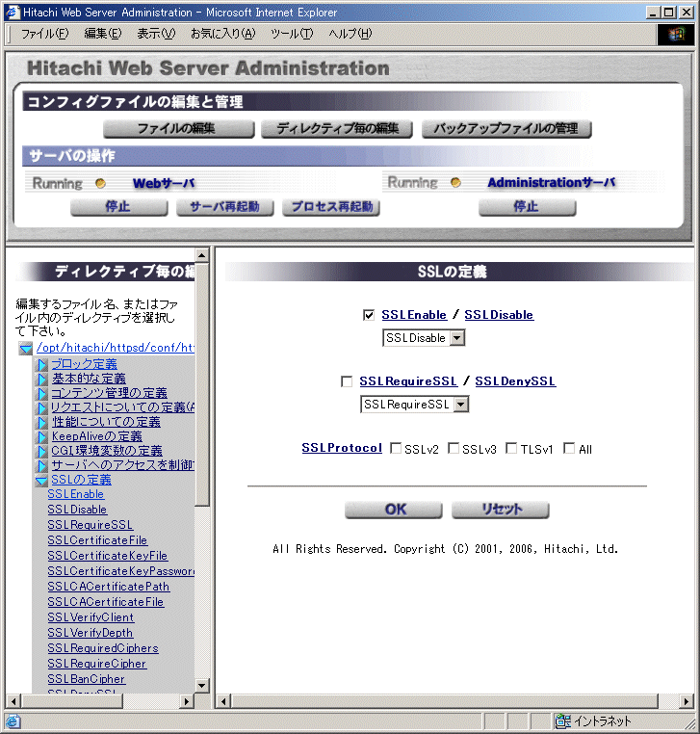Click the バックアップファイルの管理 button
700x734 pixels.
click(506, 129)
